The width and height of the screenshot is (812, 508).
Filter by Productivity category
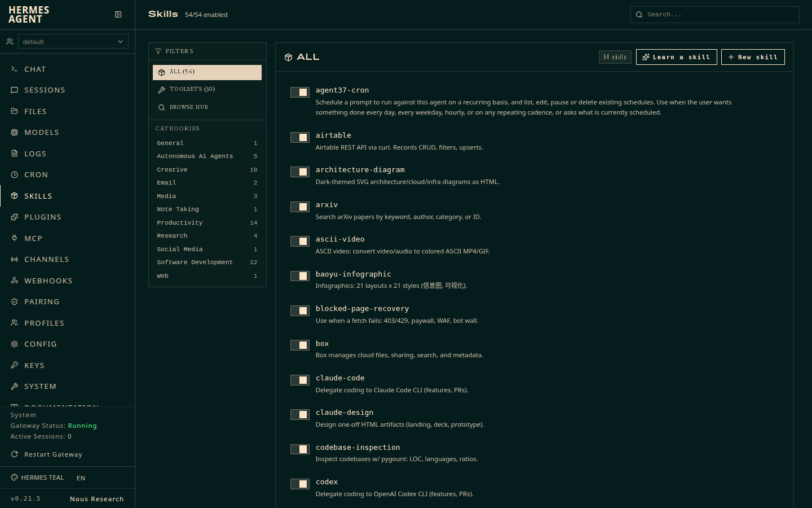(207, 223)
